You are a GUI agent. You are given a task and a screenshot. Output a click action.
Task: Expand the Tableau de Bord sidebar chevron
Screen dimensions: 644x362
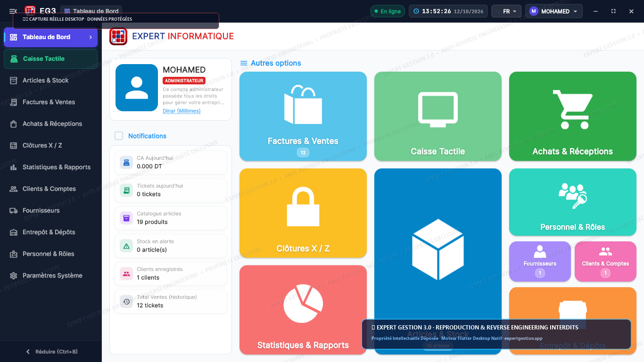point(91,37)
